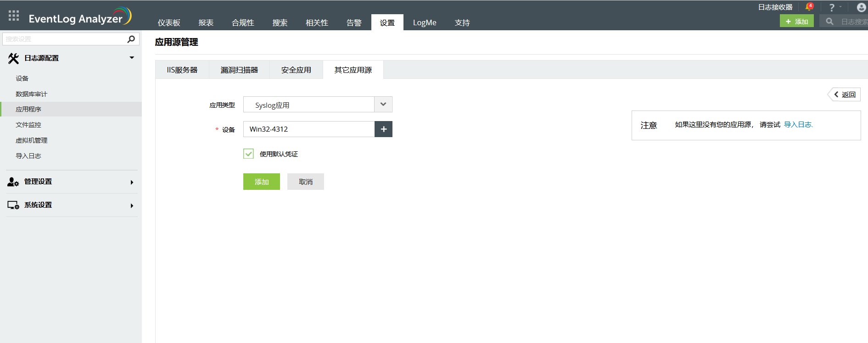Click the 日志源配置 tools icon
The image size is (868, 343).
click(13, 58)
